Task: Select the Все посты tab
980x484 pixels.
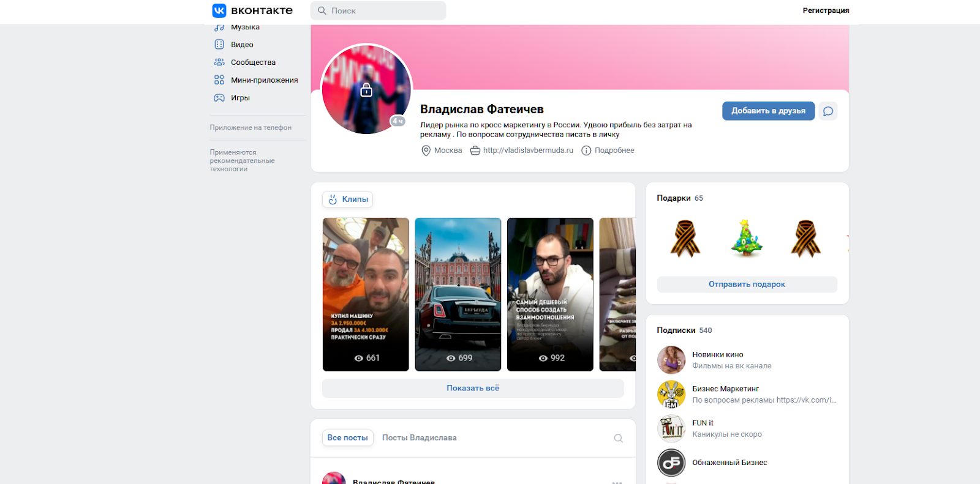Action: tap(347, 438)
